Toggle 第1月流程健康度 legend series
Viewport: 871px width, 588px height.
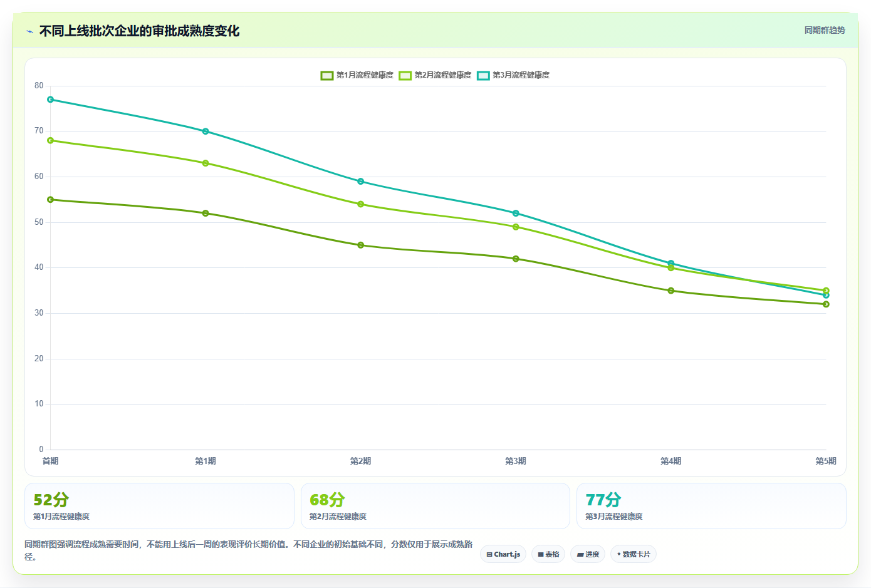pyautogui.click(x=357, y=75)
